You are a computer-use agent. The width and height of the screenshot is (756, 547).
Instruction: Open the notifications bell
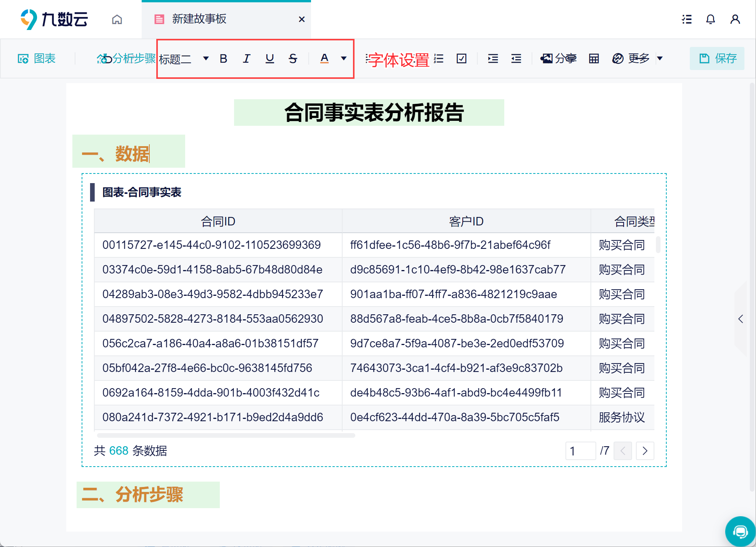click(710, 19)
